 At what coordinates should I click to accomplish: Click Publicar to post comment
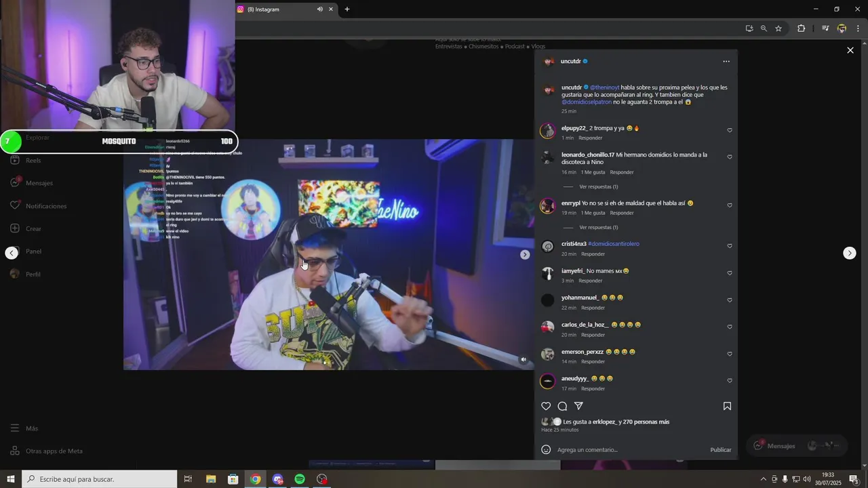click(x=721, y=450)
